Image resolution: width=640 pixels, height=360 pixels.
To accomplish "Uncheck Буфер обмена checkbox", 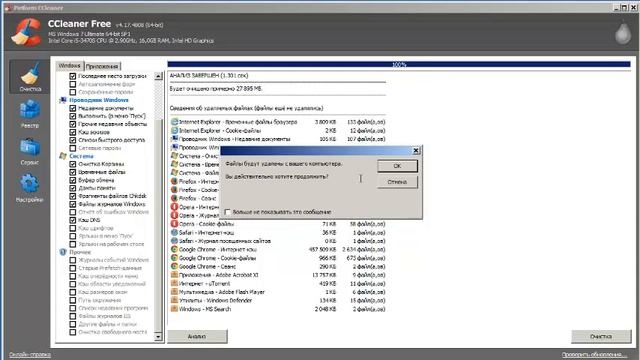I will (x=73, y=180).
